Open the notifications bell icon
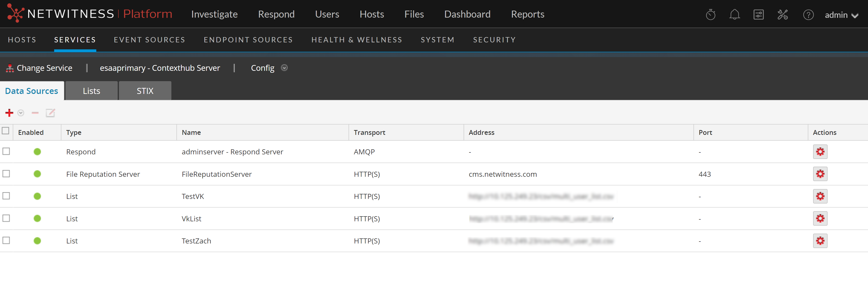The height and width of the screenshot is (308, 868). (x=734, y=14)
